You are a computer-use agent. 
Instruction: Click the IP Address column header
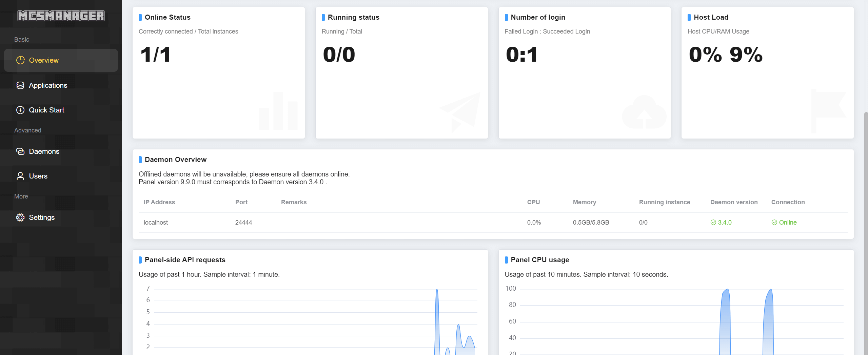tap(159, 202)
